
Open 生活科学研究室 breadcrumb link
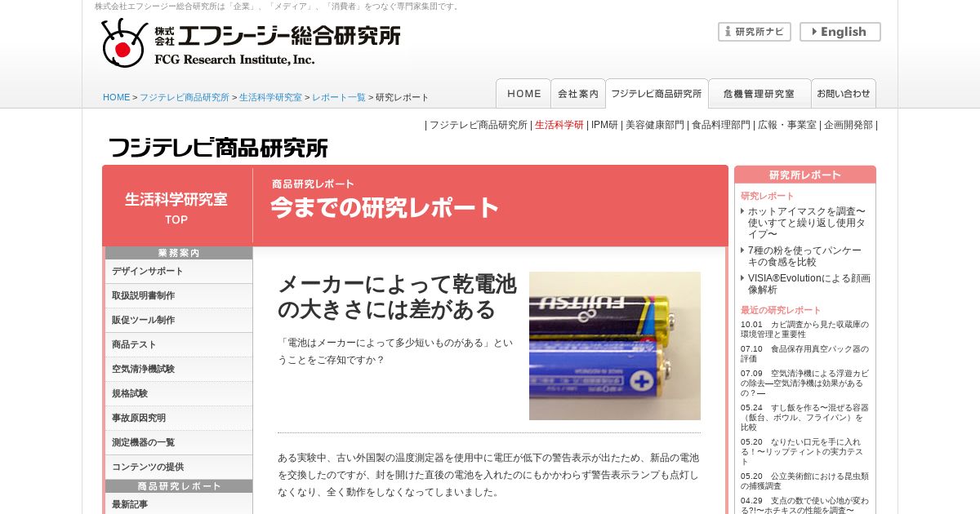click(270, 97)
